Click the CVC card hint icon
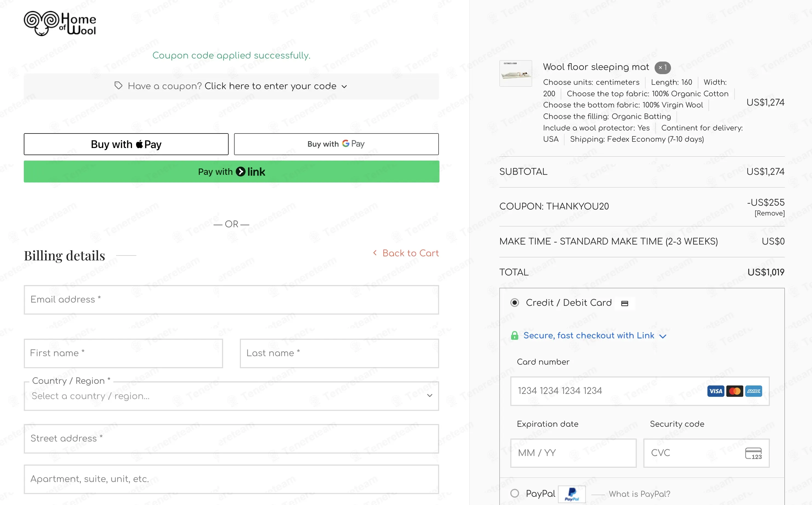The height and width of the screenshot is (505, 812). pos(753,454)
